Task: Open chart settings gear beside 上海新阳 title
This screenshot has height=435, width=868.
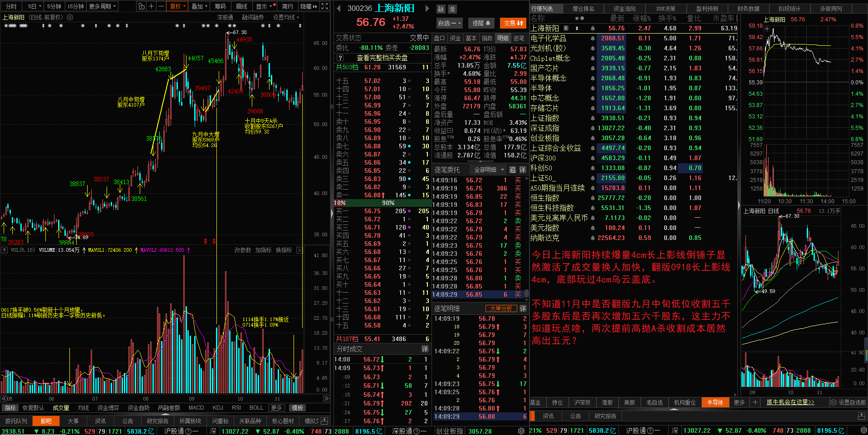Action: pos(70,17)
